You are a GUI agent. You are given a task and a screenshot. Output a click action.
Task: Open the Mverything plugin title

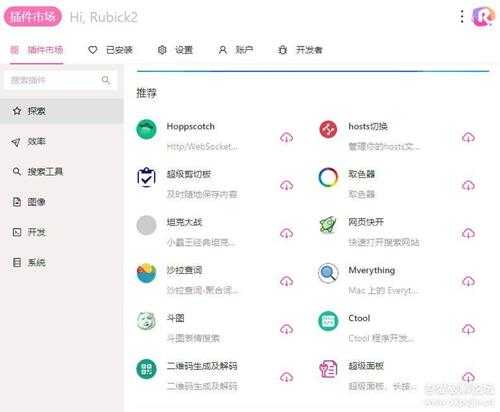click(372, 270)
